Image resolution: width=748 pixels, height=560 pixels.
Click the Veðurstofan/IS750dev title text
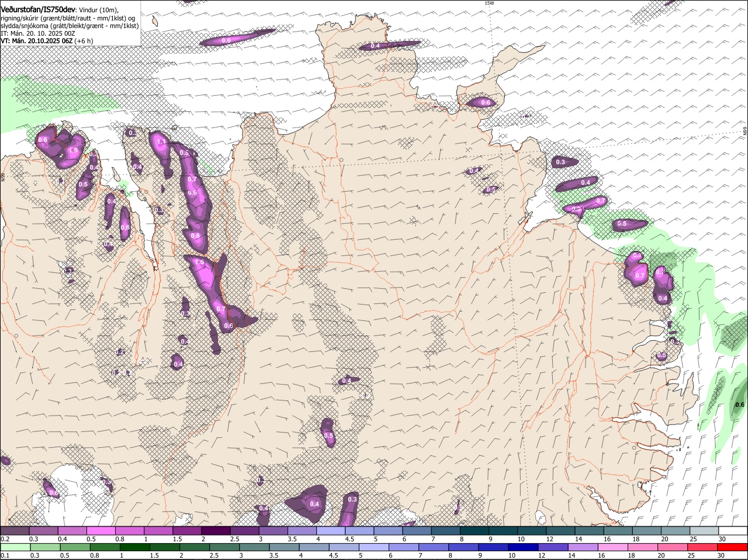coord(37,9)
